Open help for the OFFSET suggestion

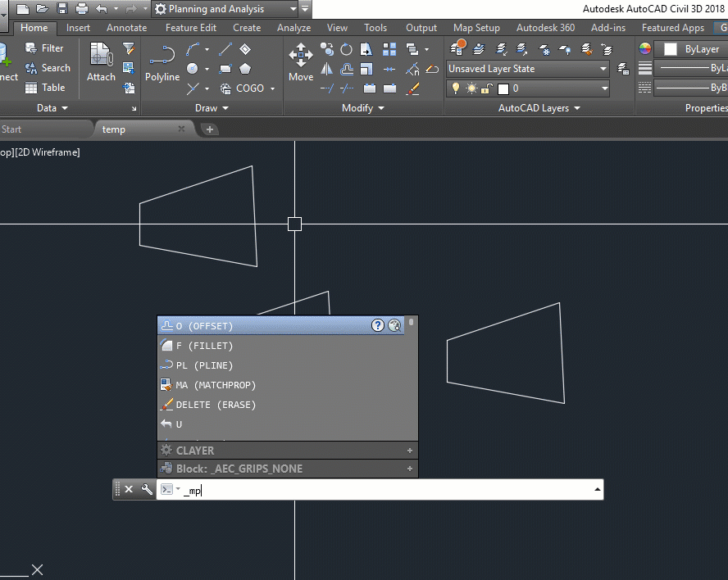(x=378, y=325)
